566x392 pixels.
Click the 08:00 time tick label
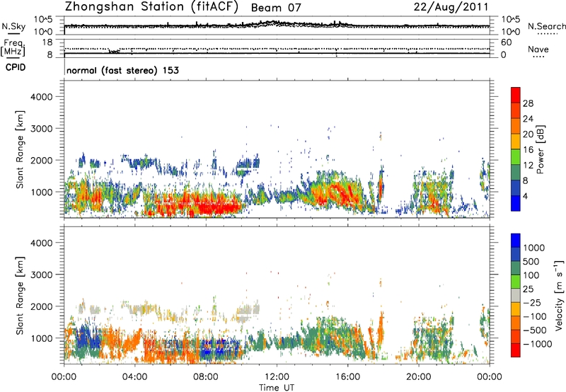coord(205,377)
